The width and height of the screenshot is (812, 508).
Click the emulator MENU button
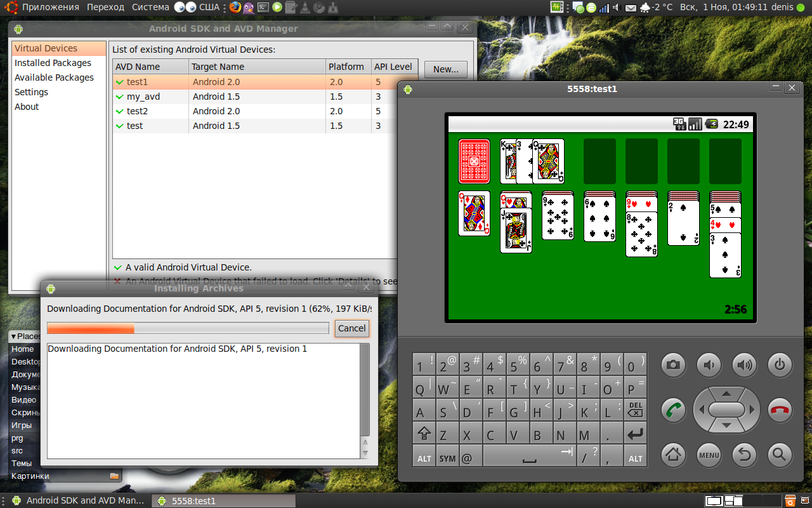[709, 455]
